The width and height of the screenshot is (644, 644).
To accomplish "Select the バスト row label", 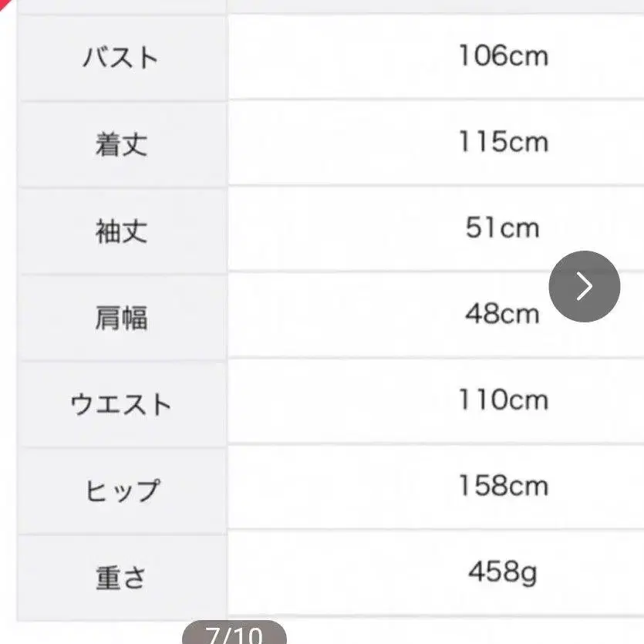I will pyautogui.click(x=121, y=57).
